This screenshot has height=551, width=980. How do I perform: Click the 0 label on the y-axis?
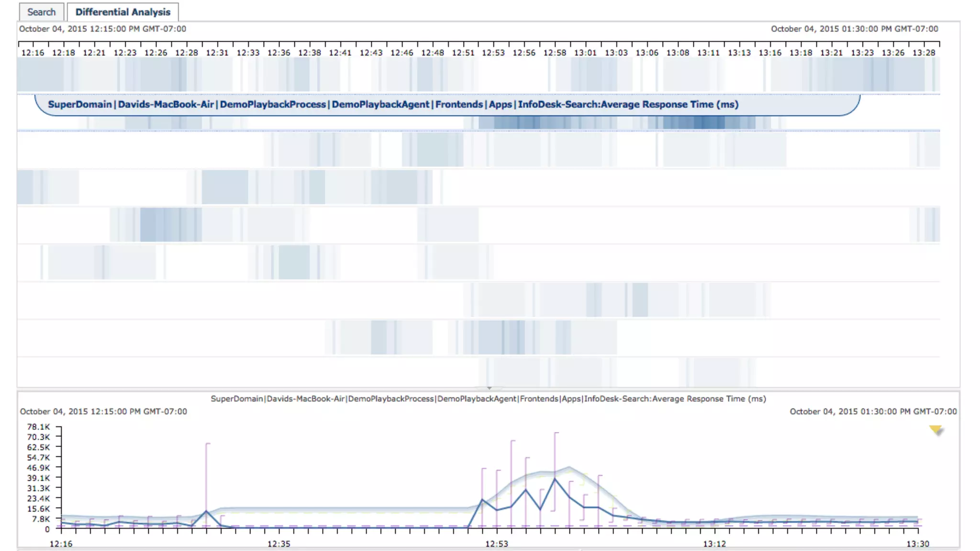point(47,529)
